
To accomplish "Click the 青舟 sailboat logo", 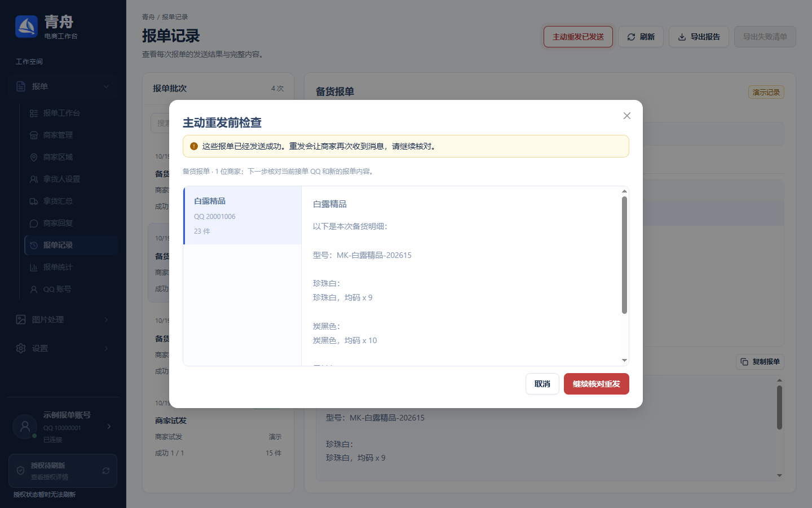I will (27, 27).
